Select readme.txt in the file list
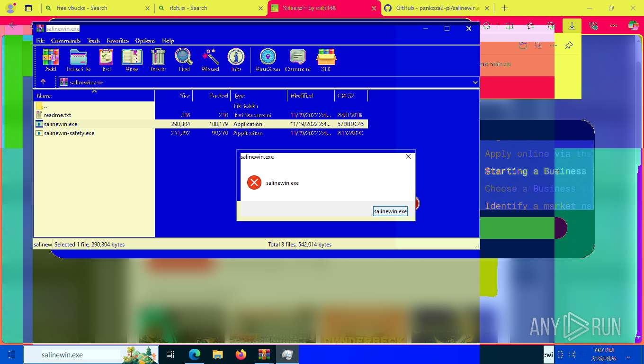Viewport: 644px width, 364px height. (x=201, y=115)
